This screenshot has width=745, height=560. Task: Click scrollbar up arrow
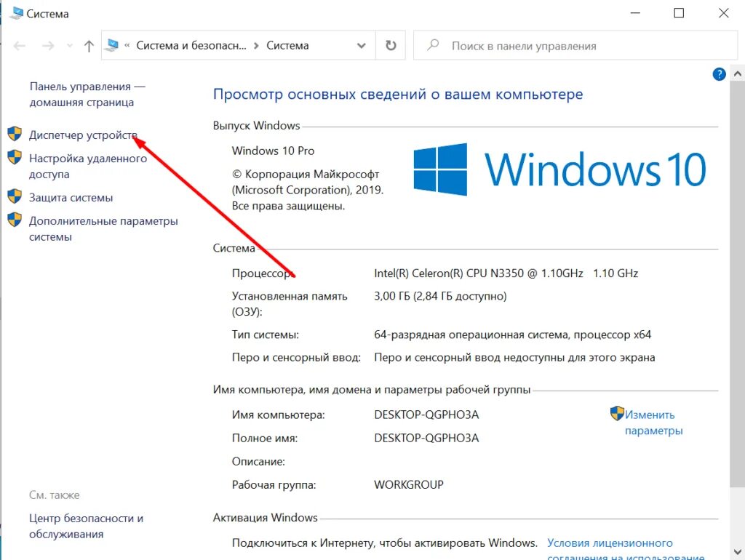coord(738,73)
